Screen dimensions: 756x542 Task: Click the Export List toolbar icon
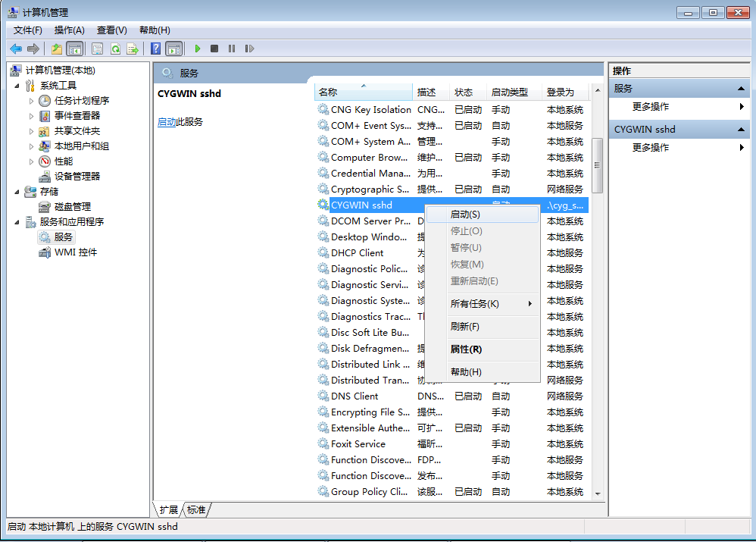132,49
